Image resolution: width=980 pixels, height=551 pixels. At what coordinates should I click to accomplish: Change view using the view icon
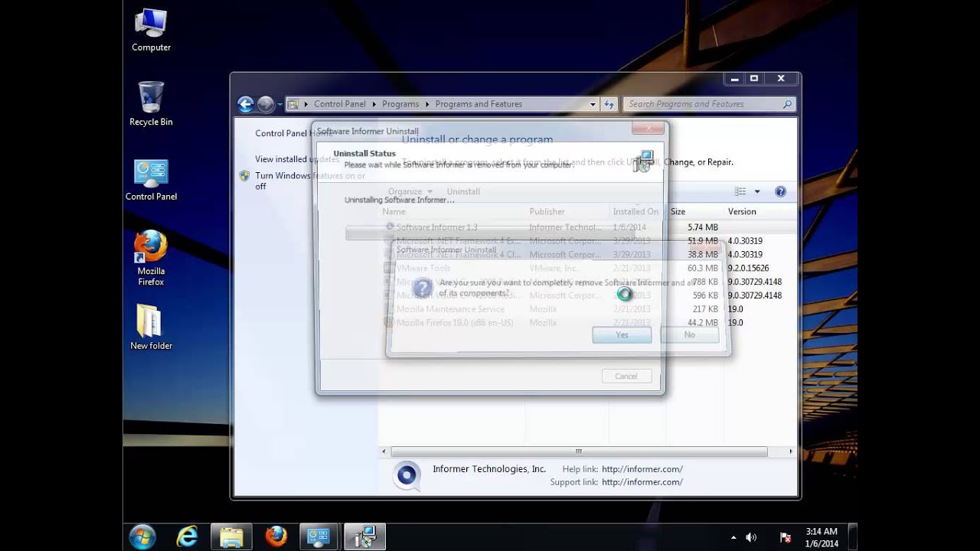click(x=740, y=191)
